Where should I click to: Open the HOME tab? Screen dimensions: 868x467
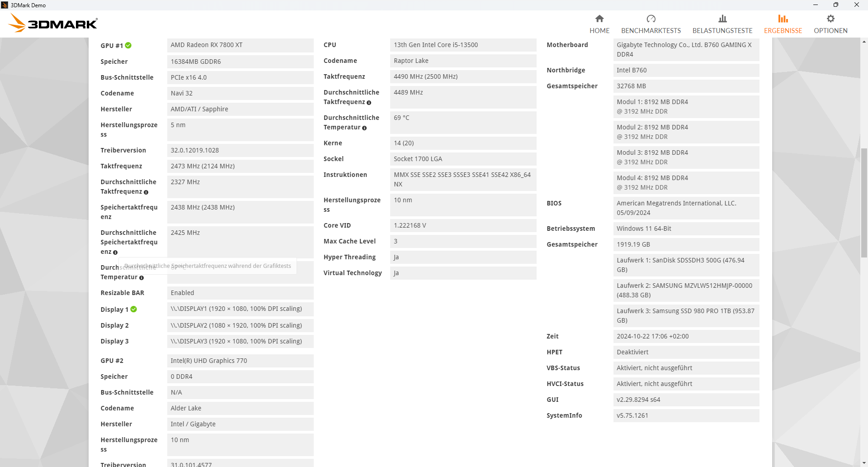click(599, 24)
